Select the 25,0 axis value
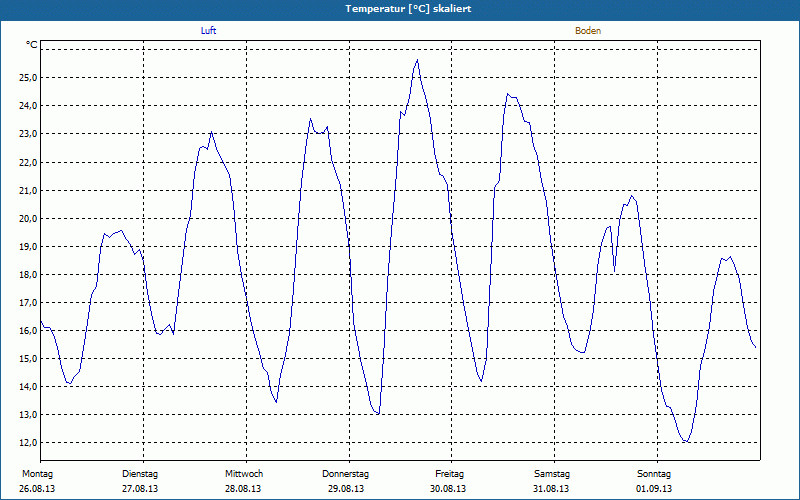 click(28, 78)
